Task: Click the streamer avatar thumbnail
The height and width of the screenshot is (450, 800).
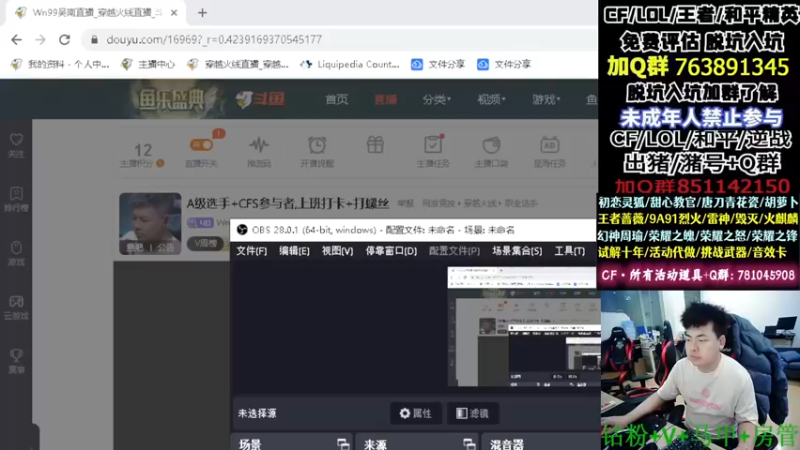Action: [150, 223]
